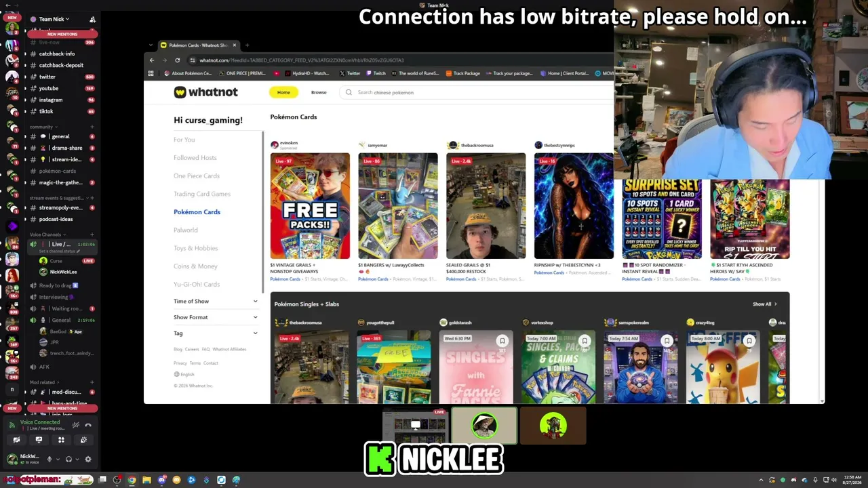868x488 pixels.
Task: Open a new browser tab
Action: pos(247,45)
